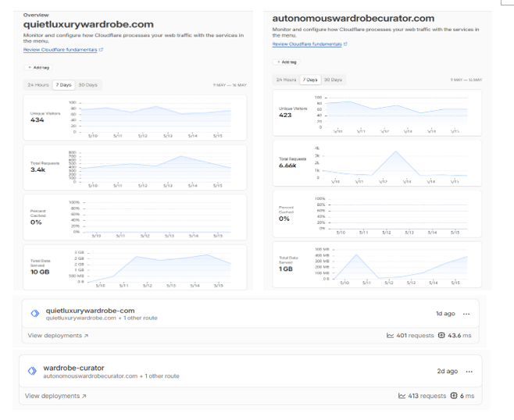Click Total Requests 3.4k chart card
This screenshot has height=420, width=514.
[x=135, y=168]
